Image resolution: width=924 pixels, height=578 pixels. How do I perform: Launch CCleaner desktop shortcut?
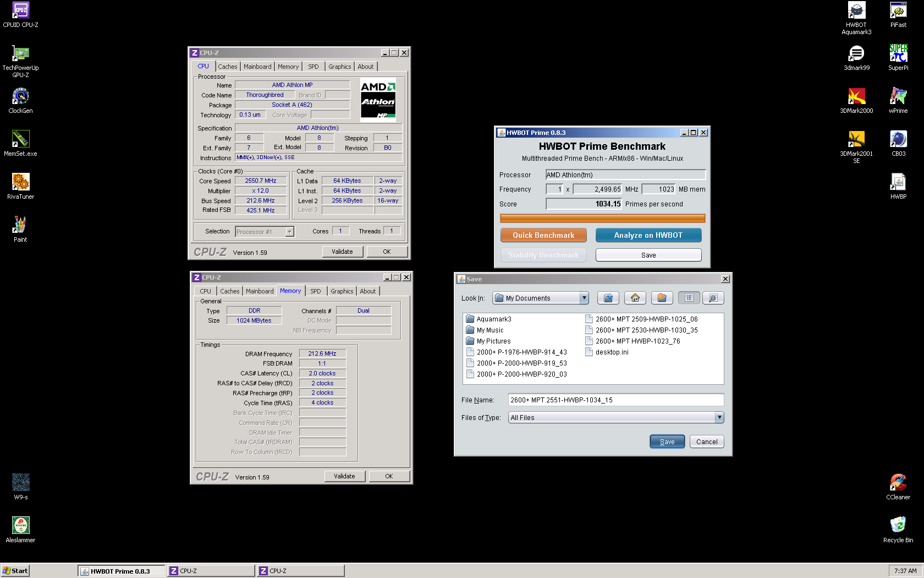click(898, 487)
